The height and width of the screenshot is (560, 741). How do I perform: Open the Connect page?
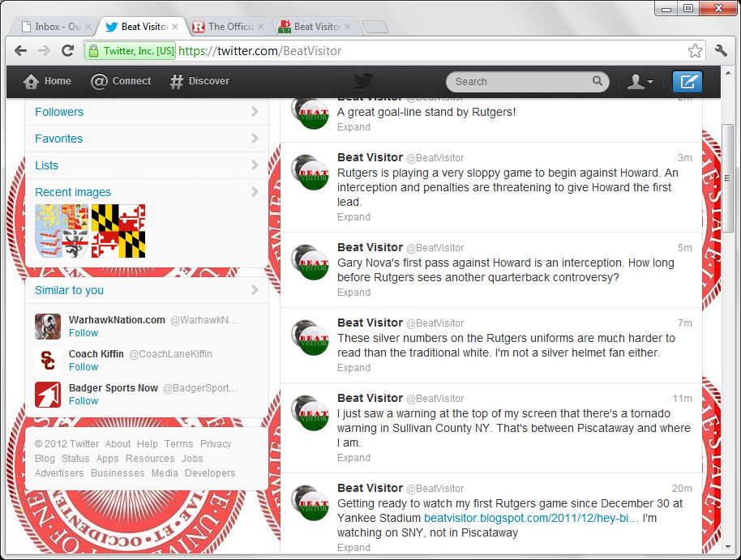pyautogui.click(x=121, y=81)
